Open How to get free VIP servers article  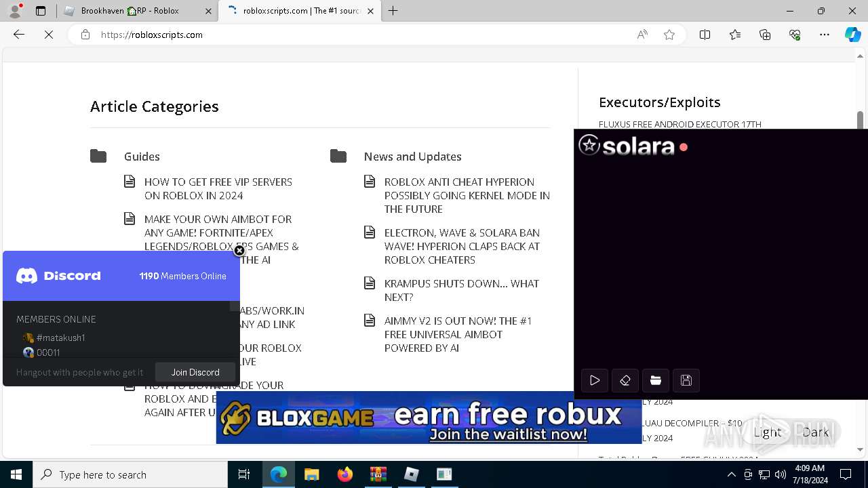point(218,188)
